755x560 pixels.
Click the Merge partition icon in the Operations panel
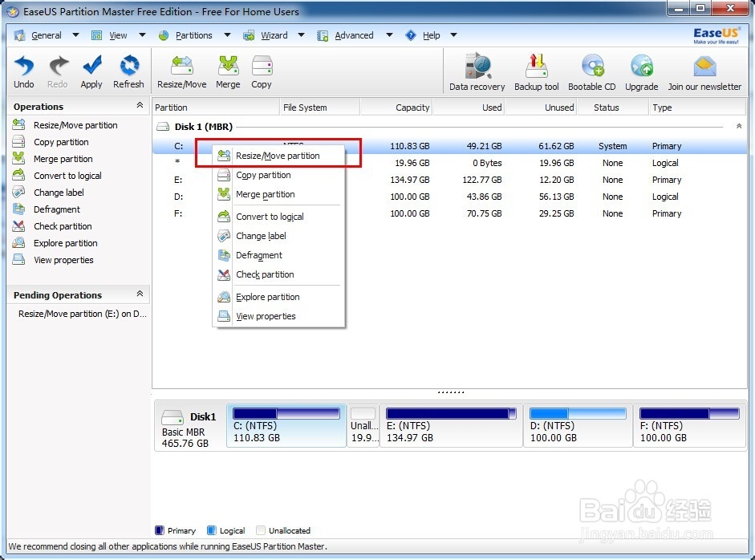[18, 158]
